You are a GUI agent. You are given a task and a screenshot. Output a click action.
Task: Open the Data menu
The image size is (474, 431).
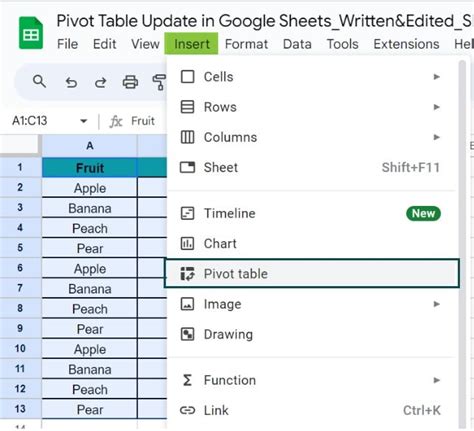[297, 44]
